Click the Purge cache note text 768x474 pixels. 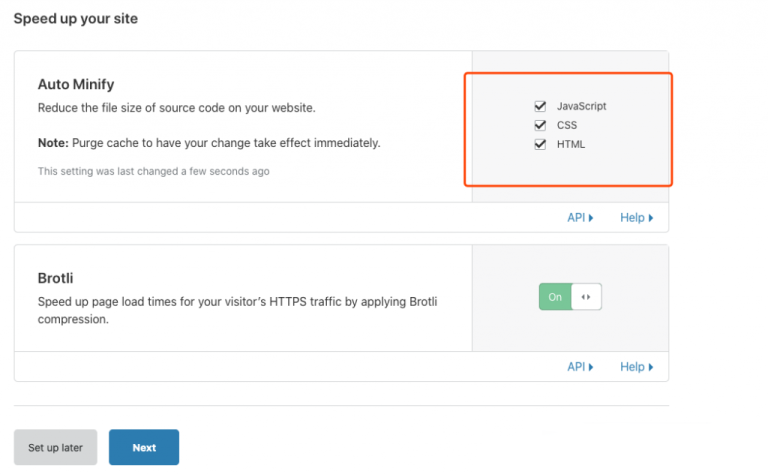tap(209, 143)
